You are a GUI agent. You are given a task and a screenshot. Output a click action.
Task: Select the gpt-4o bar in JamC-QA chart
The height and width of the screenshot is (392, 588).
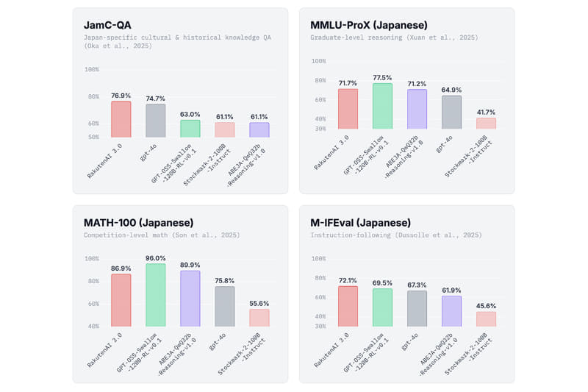coord(156,121)
